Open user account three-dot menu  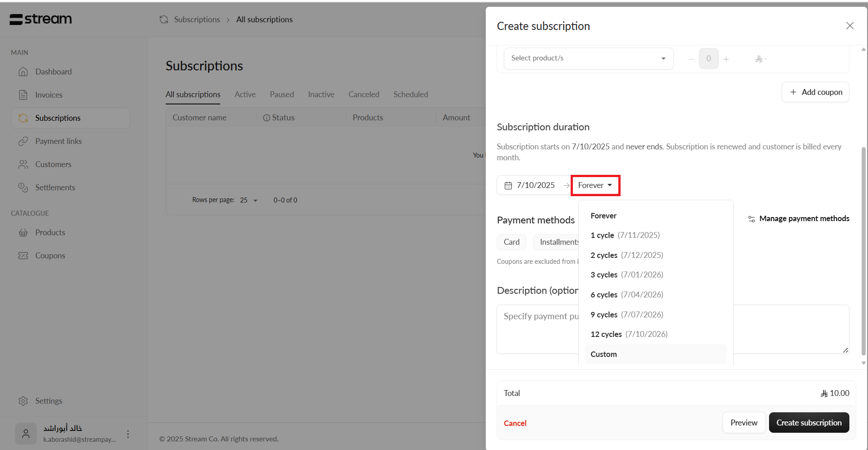(128, 434)
